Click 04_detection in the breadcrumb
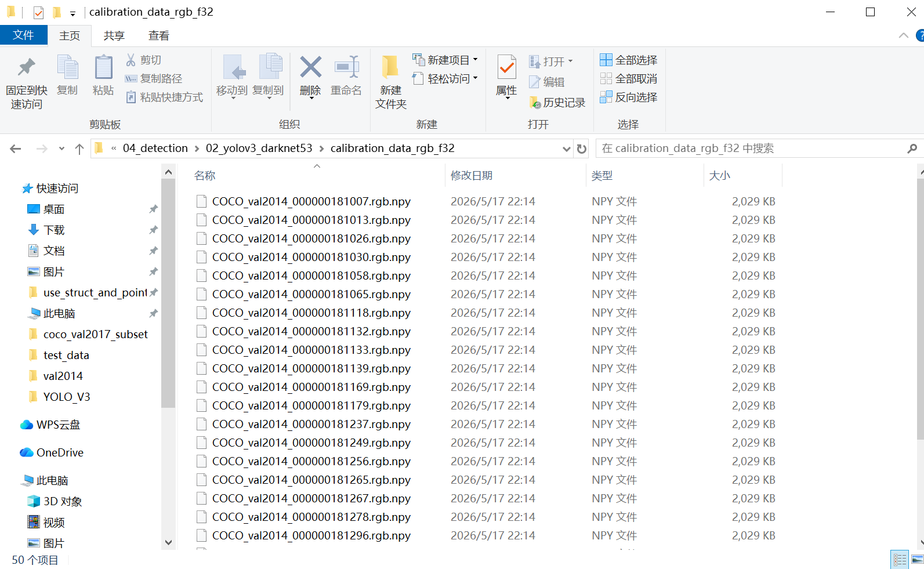Viewport: 924px width, 569px height. click(155, 148)
